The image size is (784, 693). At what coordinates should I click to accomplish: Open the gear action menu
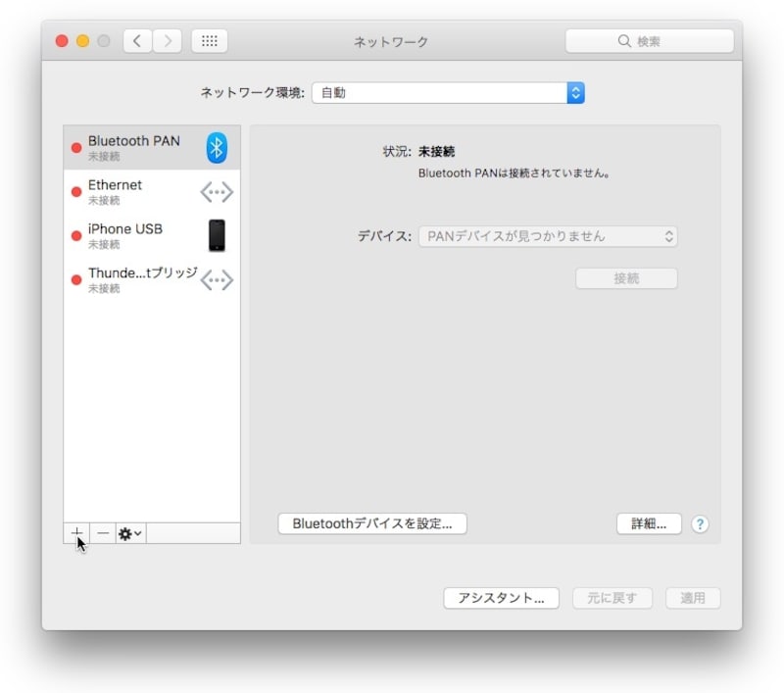(x=130, y=533)
